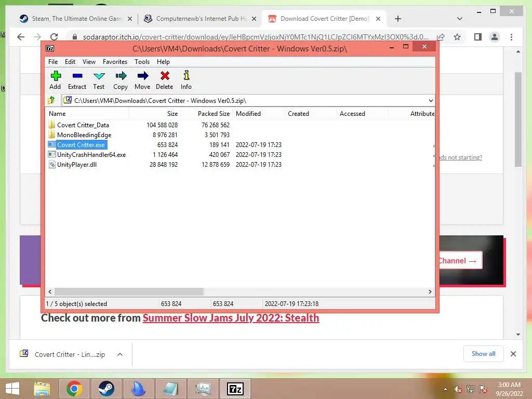Switch to 7-Zip in the taskbar
532x399 pixels.
tap(235, 389)
